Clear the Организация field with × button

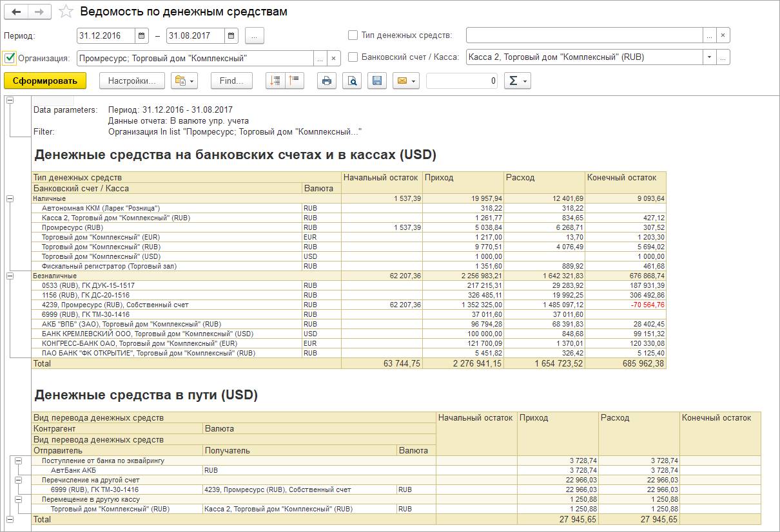click(333, 58)
